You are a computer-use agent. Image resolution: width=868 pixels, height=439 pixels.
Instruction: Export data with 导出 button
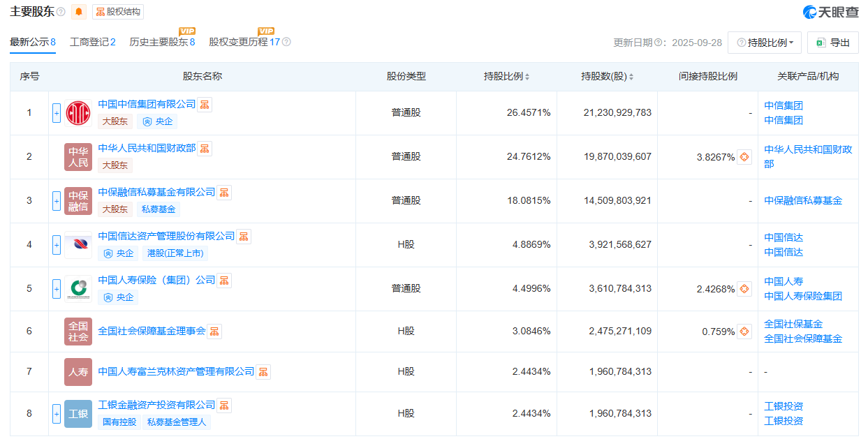click(833, 43)
